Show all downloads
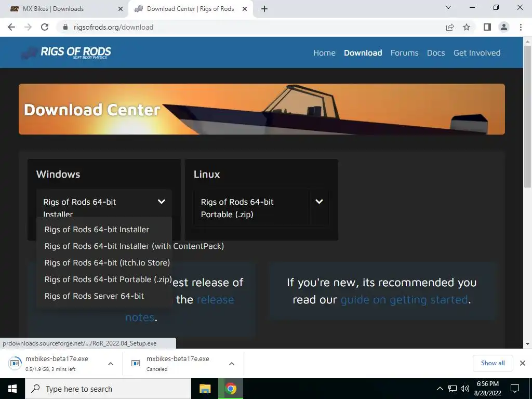 [x=493, y=363]
